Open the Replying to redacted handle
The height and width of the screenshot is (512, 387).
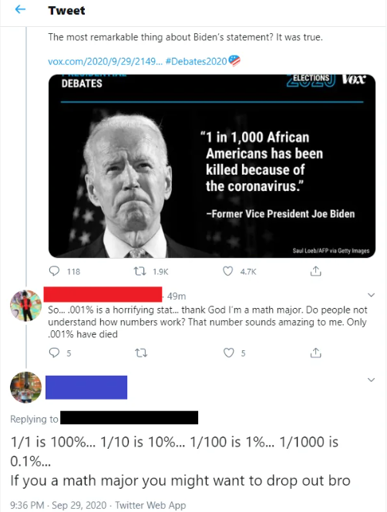pyautogui.click(x=129, y=418)
